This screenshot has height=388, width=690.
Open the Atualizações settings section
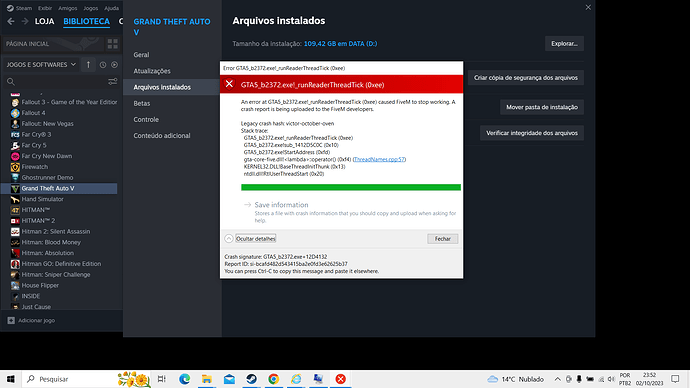coord(152,71)
